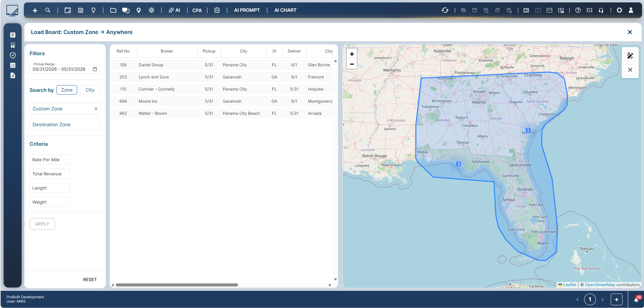The height and width of the screenshot is (308, 644).
Task: Open the OpenStreetMap link
Action: tap(600, 285)
